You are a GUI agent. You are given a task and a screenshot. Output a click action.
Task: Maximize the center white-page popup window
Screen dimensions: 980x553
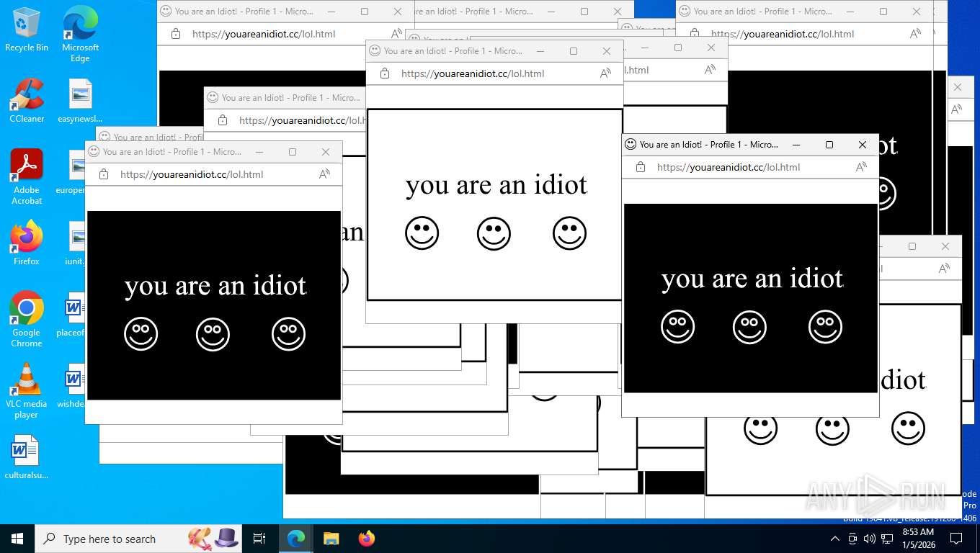click(574, 51)
